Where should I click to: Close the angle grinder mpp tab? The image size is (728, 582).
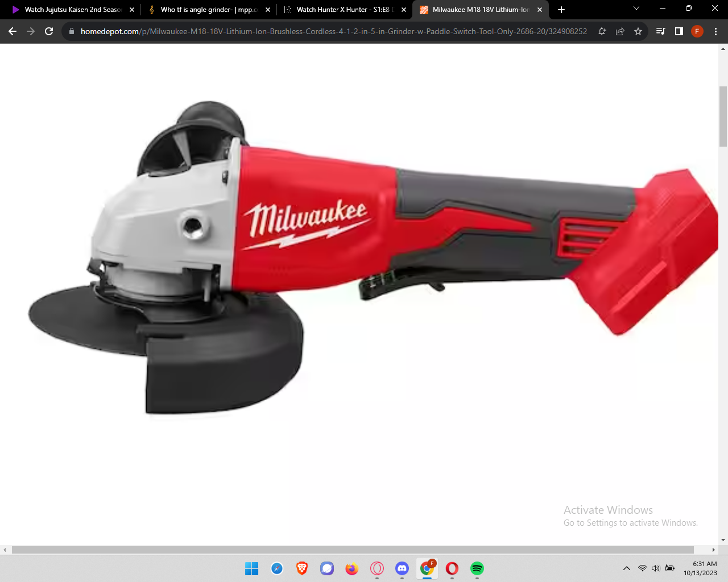click(268, 10)
